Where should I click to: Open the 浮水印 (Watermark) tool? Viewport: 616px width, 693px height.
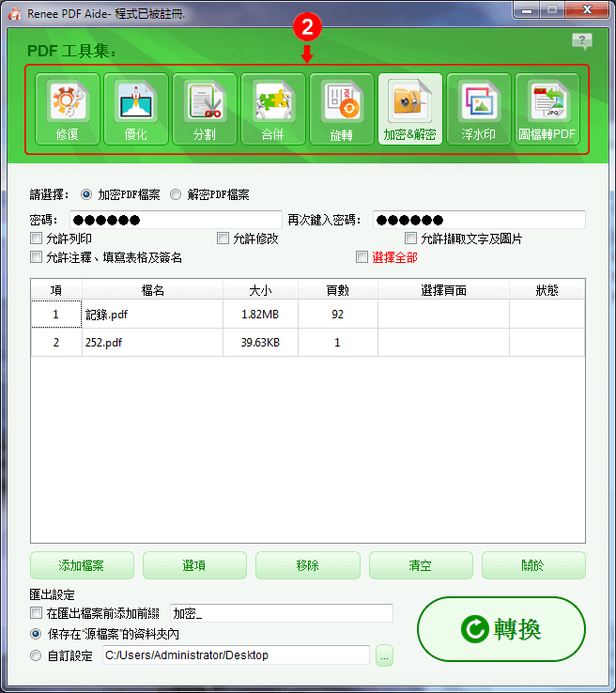(x=479, y=109)
